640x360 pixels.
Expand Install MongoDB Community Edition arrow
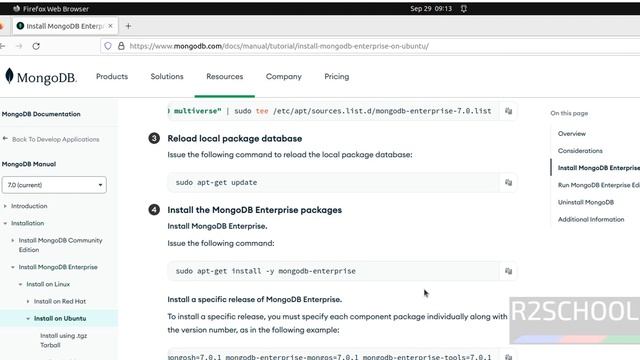point(13,240)
